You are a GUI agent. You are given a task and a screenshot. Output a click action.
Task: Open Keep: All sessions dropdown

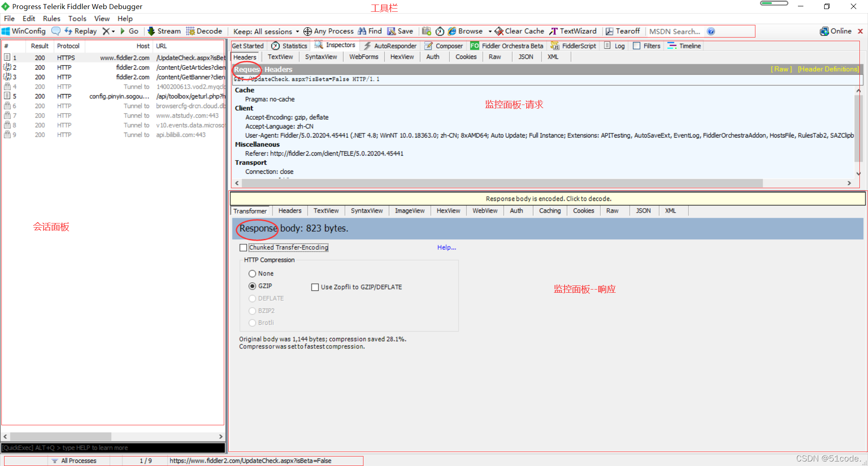(x=266, y=31)
